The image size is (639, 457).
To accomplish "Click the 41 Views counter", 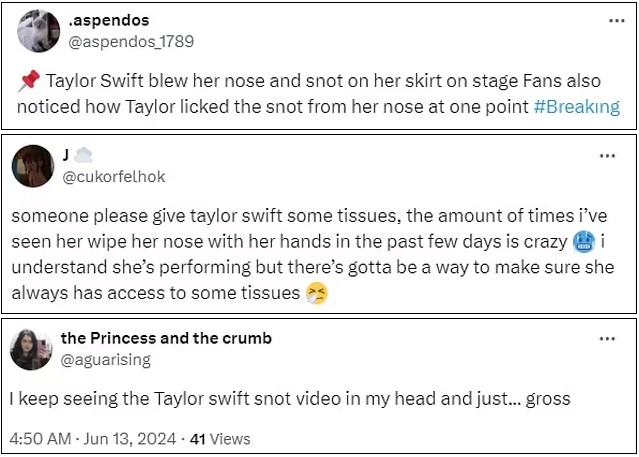I will [x=220, y=439].
